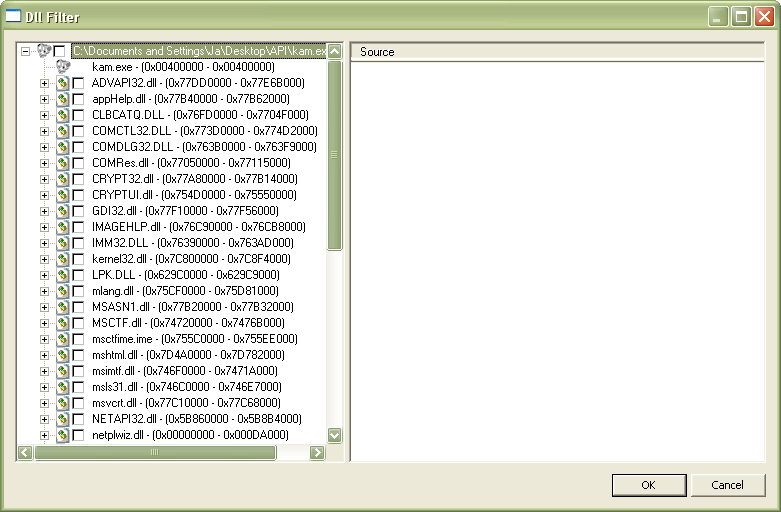Click the module icon beside mshtml.dll
Image resolution: width=781 pixels, height=512 pixels.
(62, 355)
